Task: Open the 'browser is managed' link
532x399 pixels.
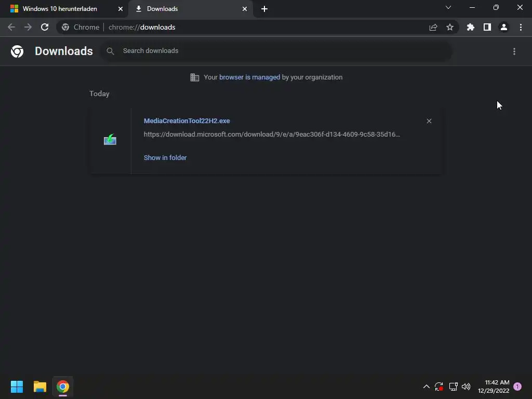Action: (x=249, y=77)
